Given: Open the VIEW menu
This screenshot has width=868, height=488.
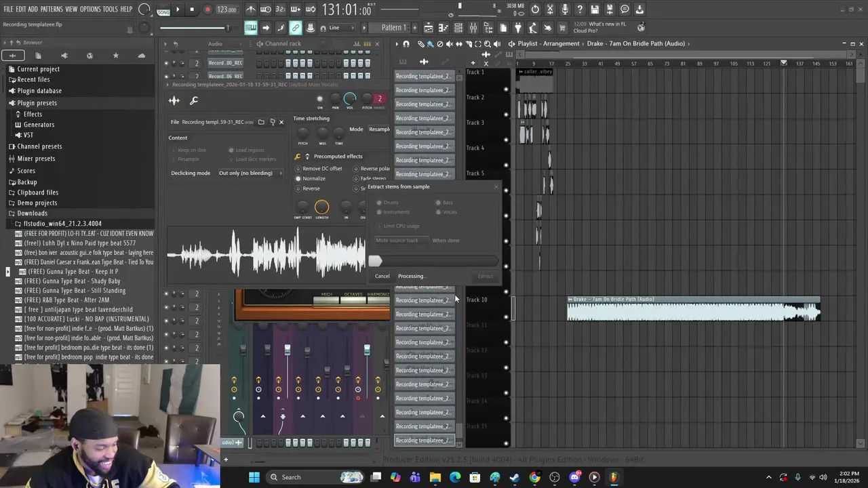Looking at the screenshot, I should [71, 9].
